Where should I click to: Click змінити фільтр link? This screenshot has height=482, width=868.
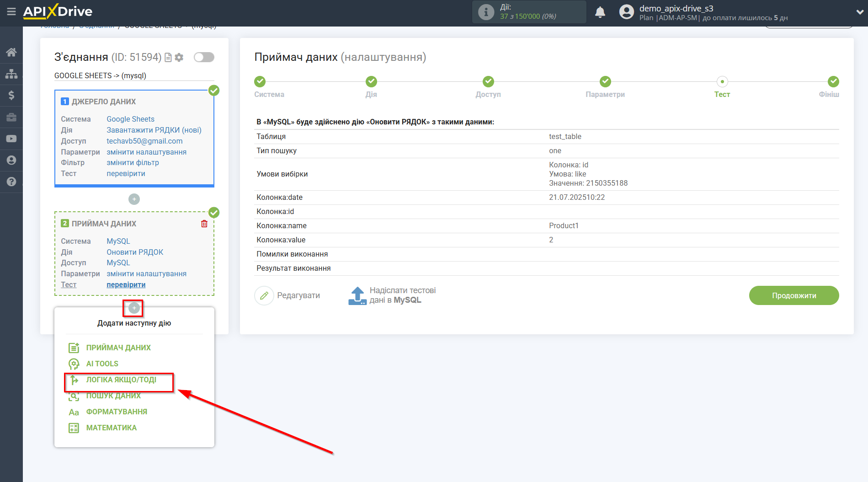click(x=133, y=162)
